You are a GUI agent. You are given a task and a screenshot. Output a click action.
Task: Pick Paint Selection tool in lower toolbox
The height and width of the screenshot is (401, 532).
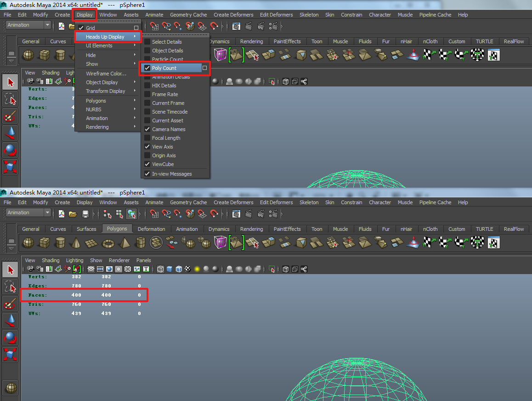coord(11,304)
